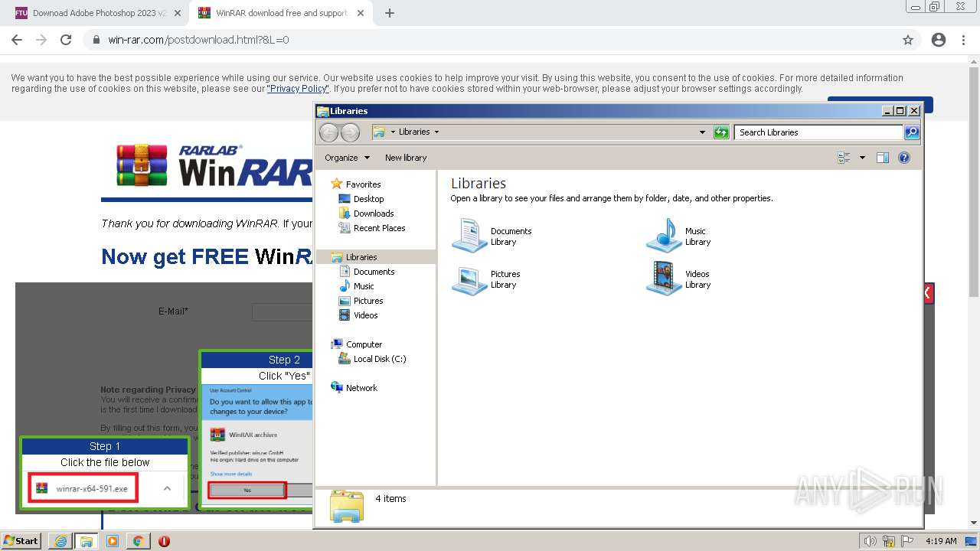
Task: Reload the WinRAR page in Chrome
Action: coord(66,40)
